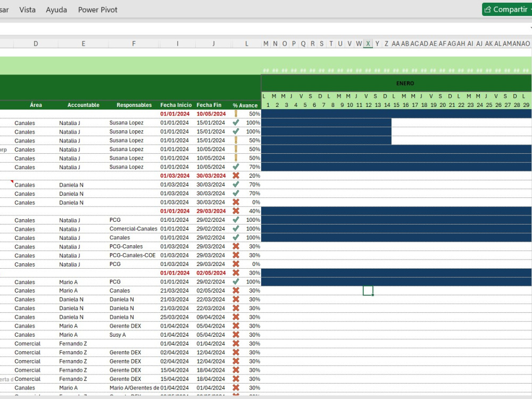532x399 pixels.
Task: Select column D header
Action: tap(36, 44)
